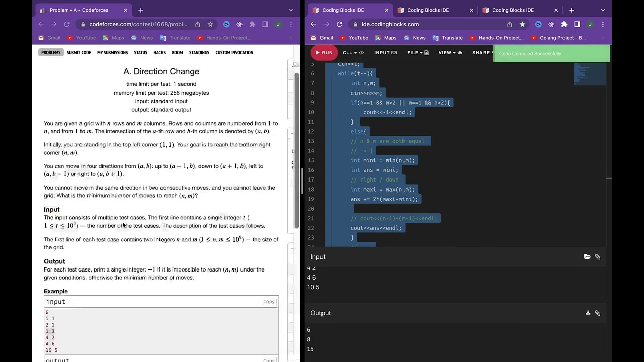Bookmark ide.codingblocks.com with the star icon
The width and height of the screenshot is (644, 362).
[522, 24]
